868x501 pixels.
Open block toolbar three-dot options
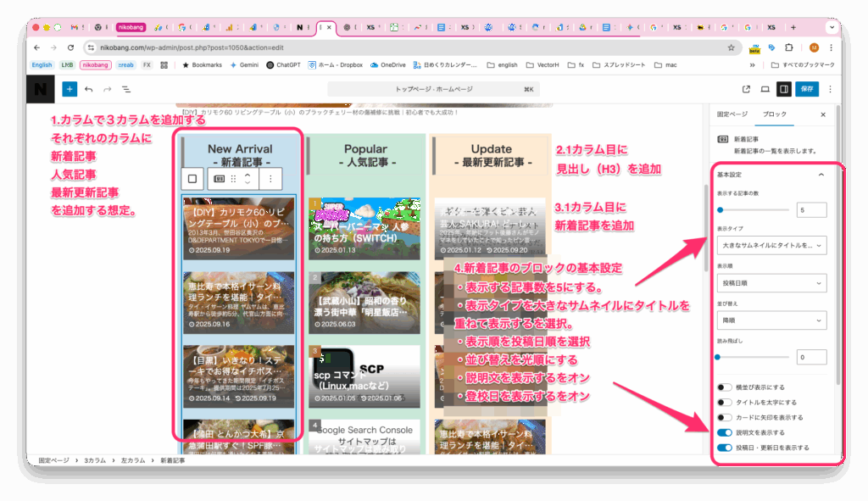tap(270, 179)
